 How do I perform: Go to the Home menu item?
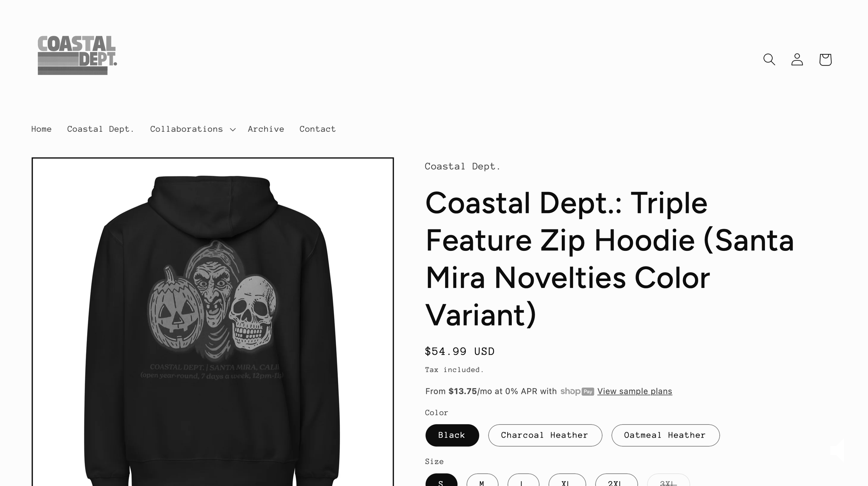[41, 129]
